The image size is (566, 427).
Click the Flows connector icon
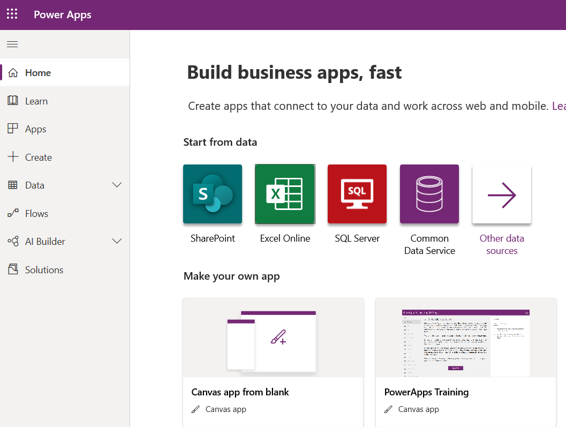tap(13, 213)
